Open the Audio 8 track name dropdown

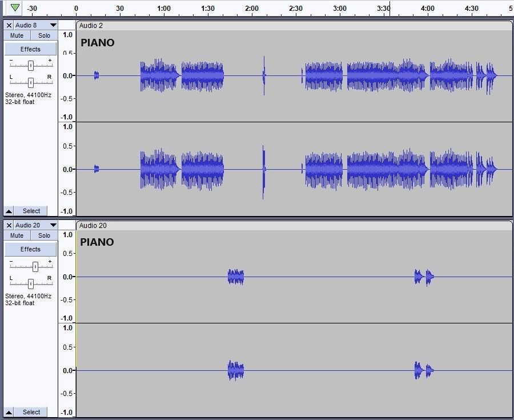tap(53, 25)
